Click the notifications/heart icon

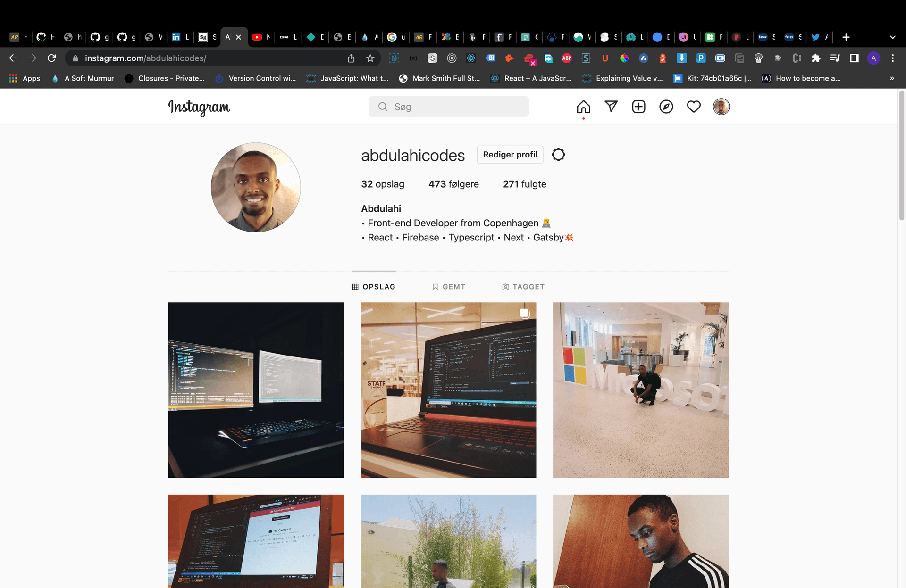point(694,106)
